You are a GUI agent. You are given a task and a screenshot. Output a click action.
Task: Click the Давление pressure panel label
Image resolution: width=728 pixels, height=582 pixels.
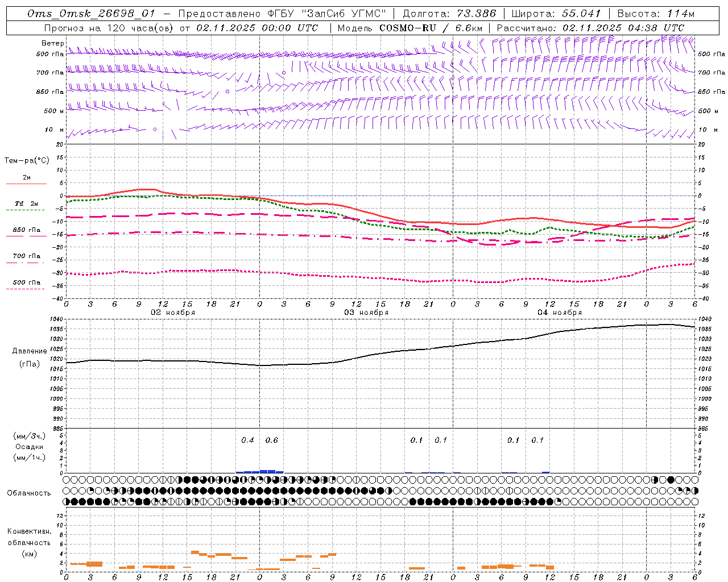tap(29, 351)
